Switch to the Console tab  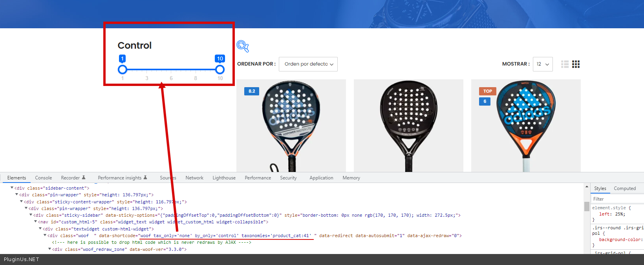coord(43,178)
